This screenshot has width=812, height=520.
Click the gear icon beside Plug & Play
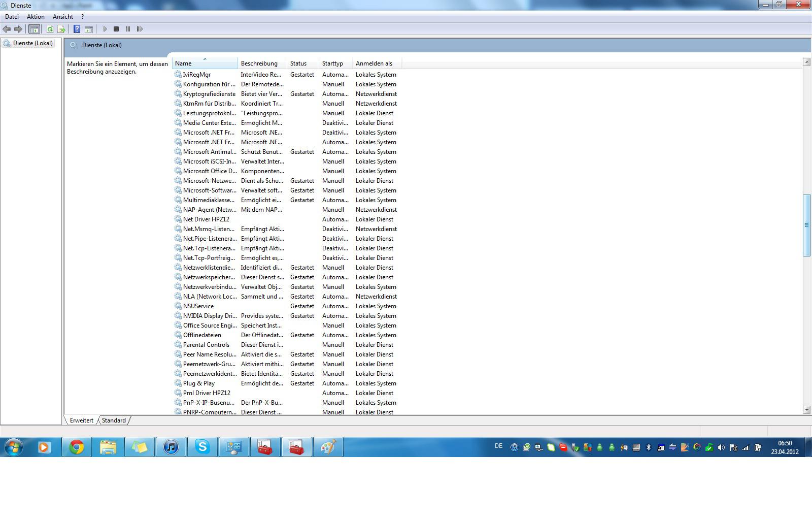click(x=178, y=383)
